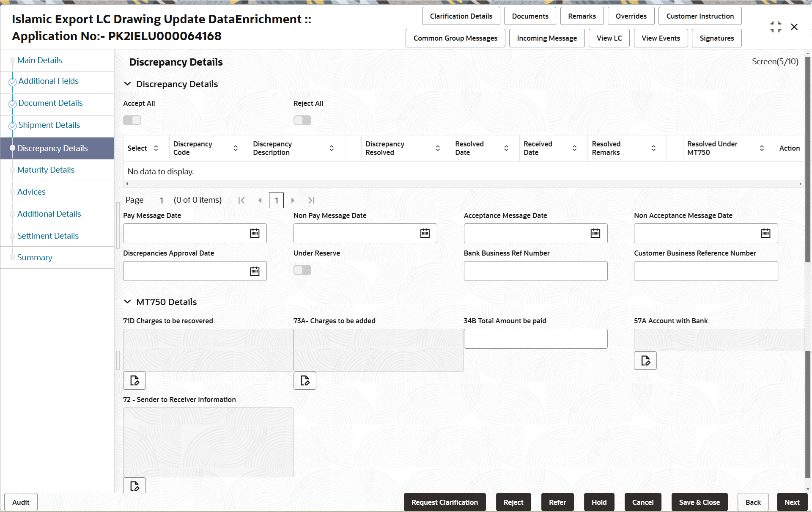Click the collapse screen icon near close
The image size is (812, 512).
(776, 27)
